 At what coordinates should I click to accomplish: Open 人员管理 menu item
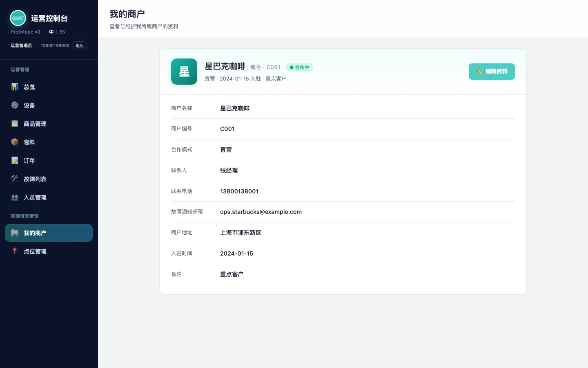49,197
